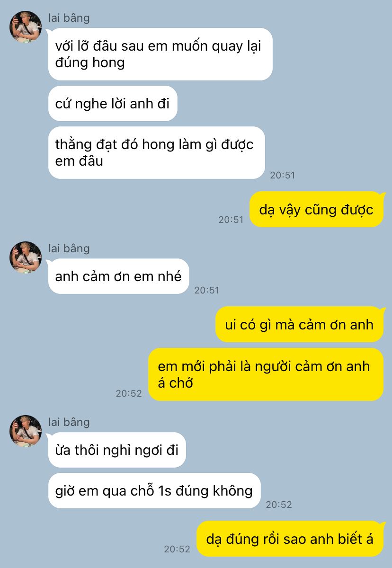Image resolution: width=392 pixels, height=568 pixels.
Task: Click the 20:51 timestamp beside 'dạ vậy cũng được'
Action: click(231, 220)
